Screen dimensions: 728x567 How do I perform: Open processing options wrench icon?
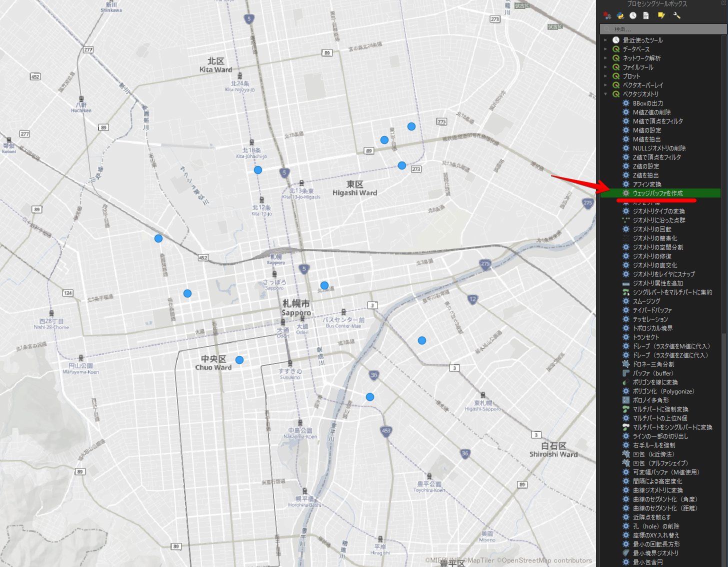click(677, 15)
